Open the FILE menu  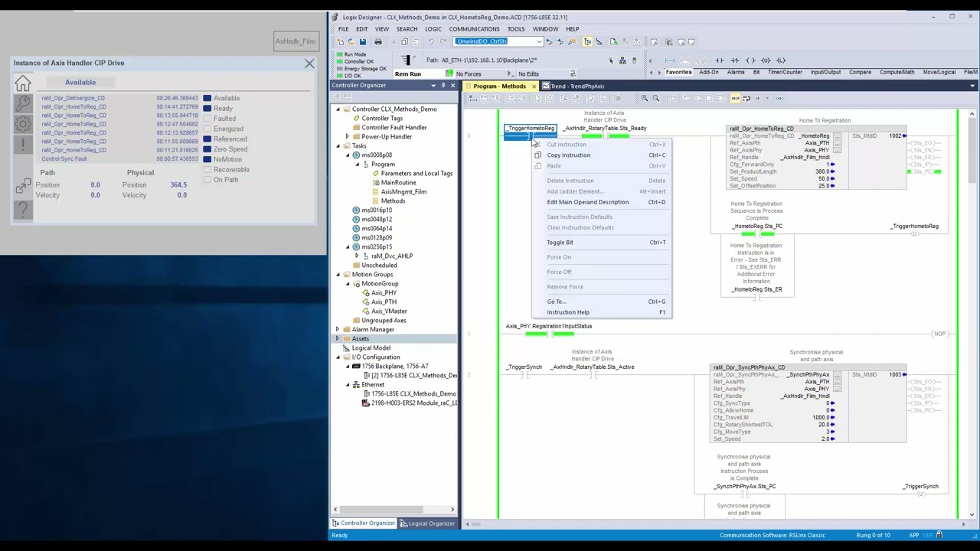pos(343,29)
